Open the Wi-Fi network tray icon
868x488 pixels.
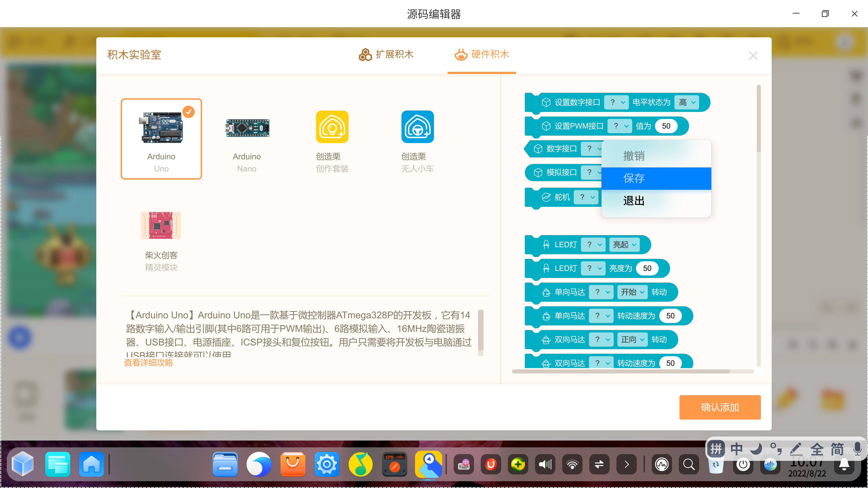572,465
